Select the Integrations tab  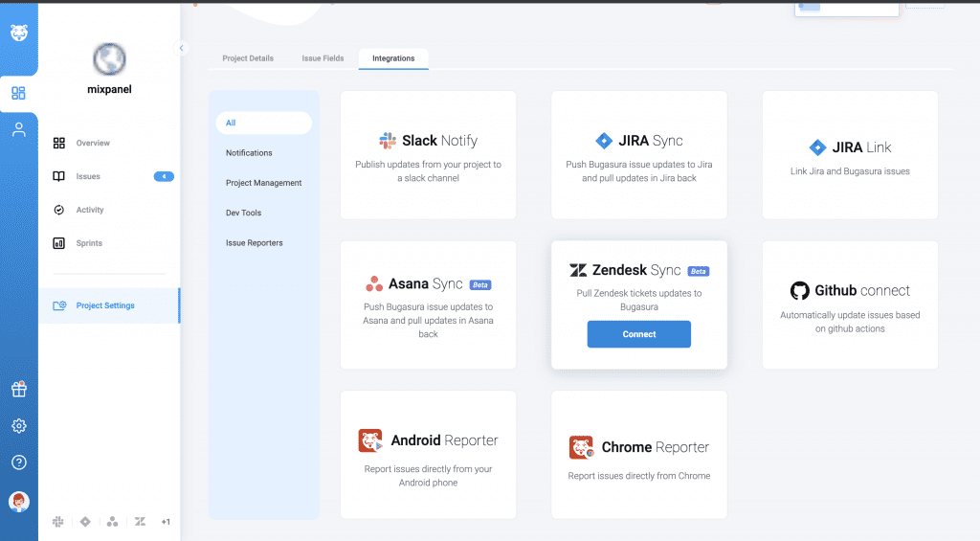pos(393,58)
